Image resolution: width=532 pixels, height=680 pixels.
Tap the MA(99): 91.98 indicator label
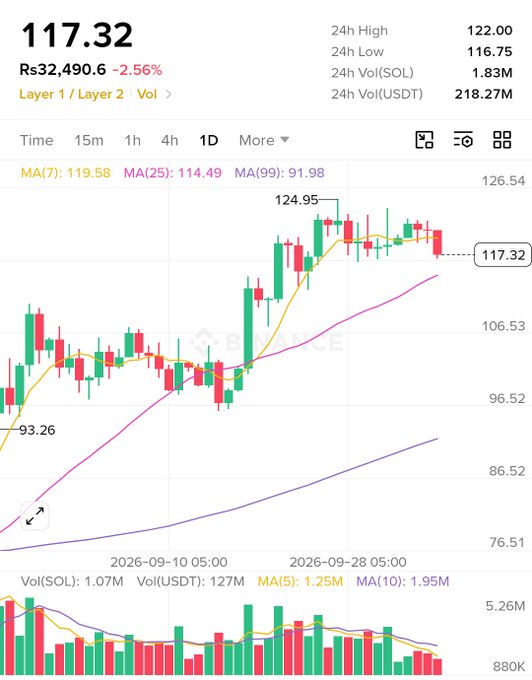point(279,173)
